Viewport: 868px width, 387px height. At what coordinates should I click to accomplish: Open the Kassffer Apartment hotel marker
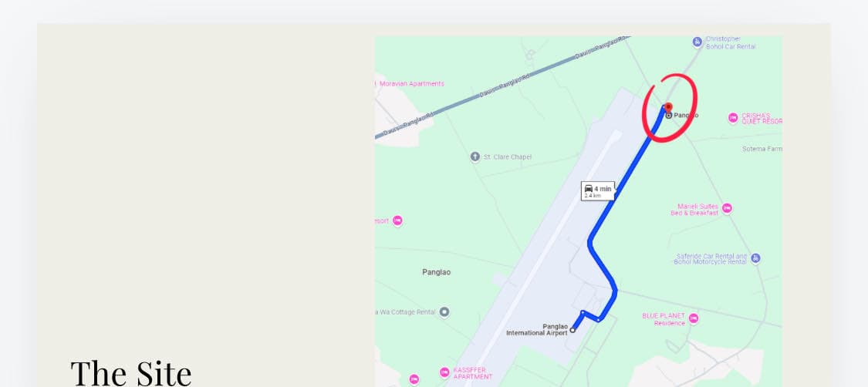coord(444,372)
